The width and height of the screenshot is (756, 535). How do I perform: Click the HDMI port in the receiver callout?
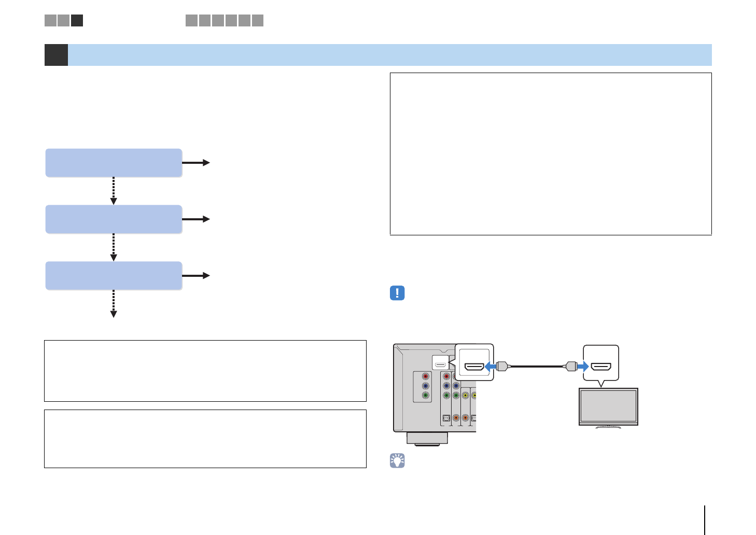coord(474,367)
